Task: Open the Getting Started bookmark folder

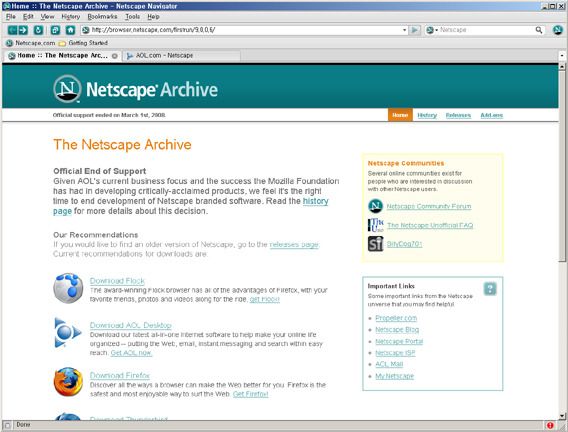Action: [83, 43]
